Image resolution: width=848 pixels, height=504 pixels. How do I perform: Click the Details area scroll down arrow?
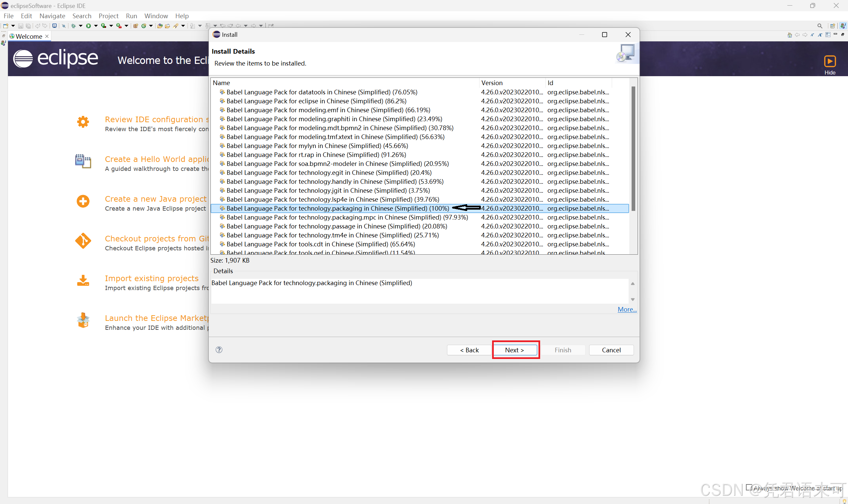[x=633, y=300]
